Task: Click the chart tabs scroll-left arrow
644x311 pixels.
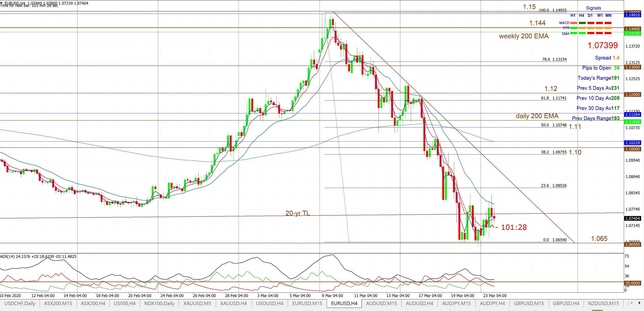Action: [x=631, y=303]
